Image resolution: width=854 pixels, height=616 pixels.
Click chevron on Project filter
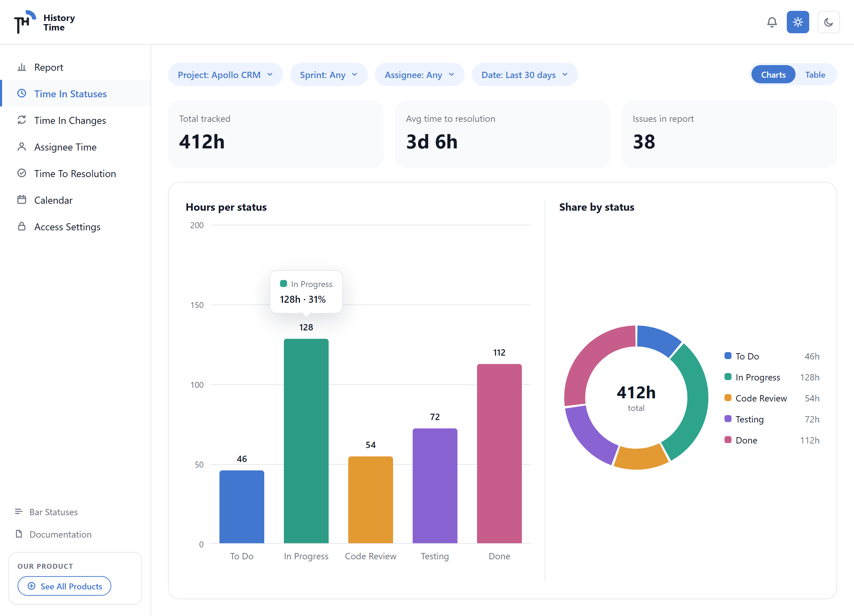tap(270, 75)
